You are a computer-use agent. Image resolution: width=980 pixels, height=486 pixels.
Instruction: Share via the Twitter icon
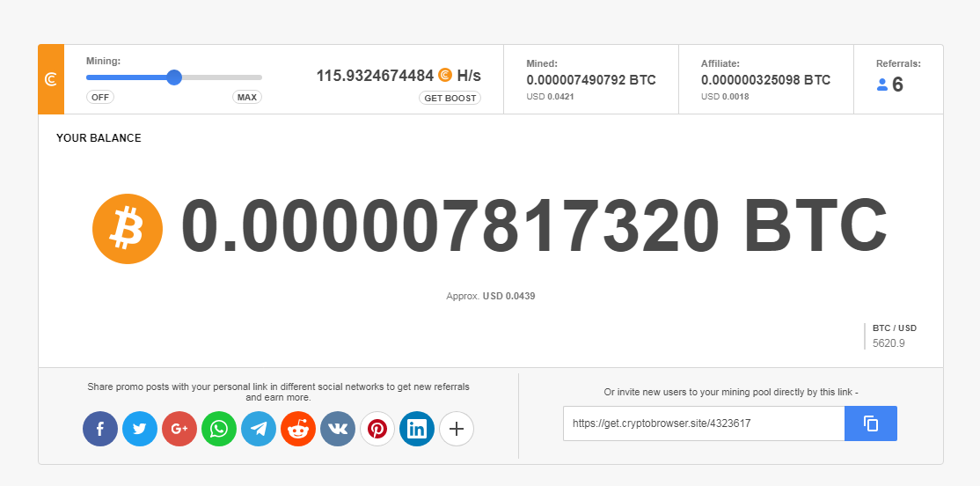point(139,429)
